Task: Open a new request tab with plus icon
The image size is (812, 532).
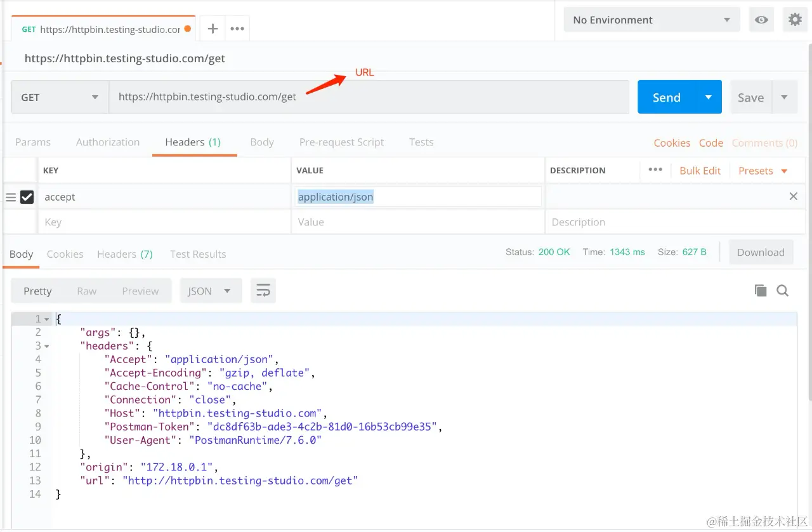Action: (x=213, y=29)
